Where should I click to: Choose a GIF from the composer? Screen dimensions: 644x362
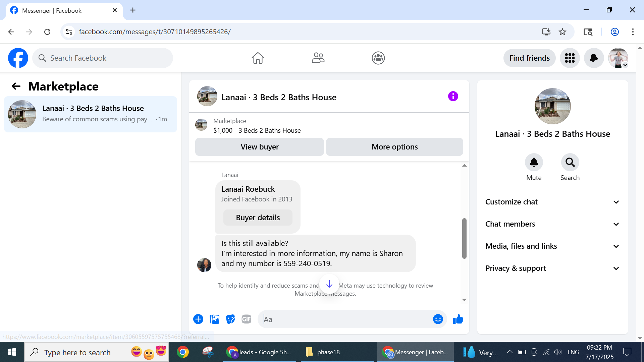[247, 319]
